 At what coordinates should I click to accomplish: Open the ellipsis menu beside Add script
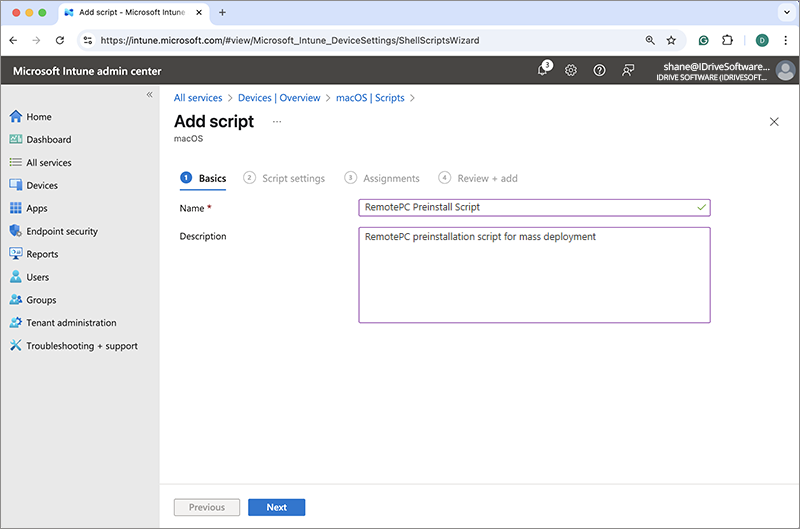277,122
